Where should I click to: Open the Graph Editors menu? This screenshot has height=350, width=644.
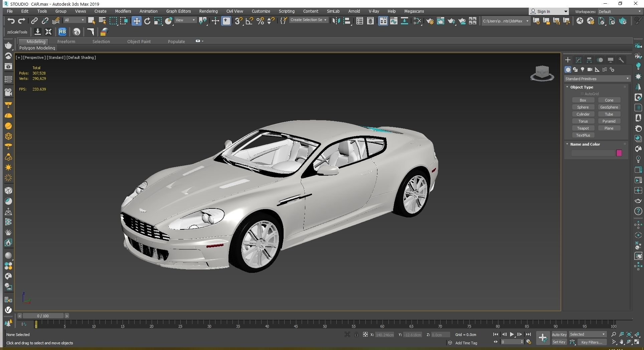178,11
